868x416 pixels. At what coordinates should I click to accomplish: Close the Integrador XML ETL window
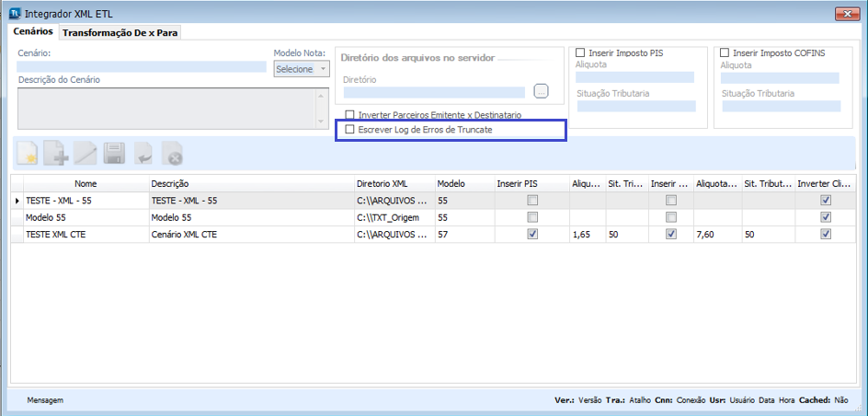[846, 13]
